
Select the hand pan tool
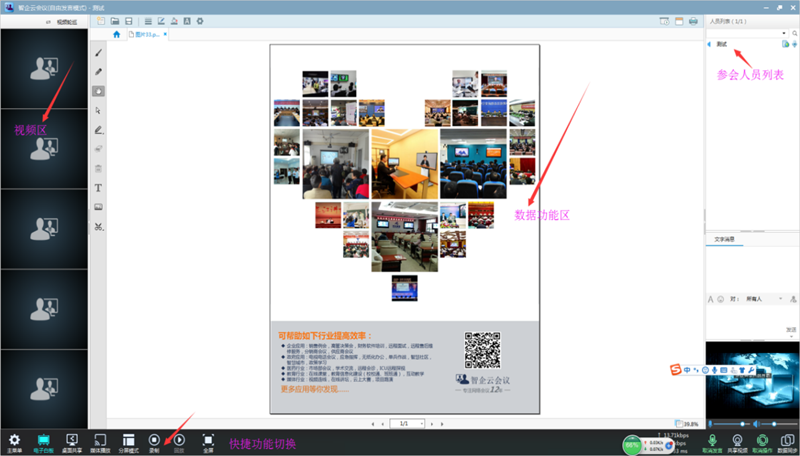pyautogui.click(x=98, y=91)
